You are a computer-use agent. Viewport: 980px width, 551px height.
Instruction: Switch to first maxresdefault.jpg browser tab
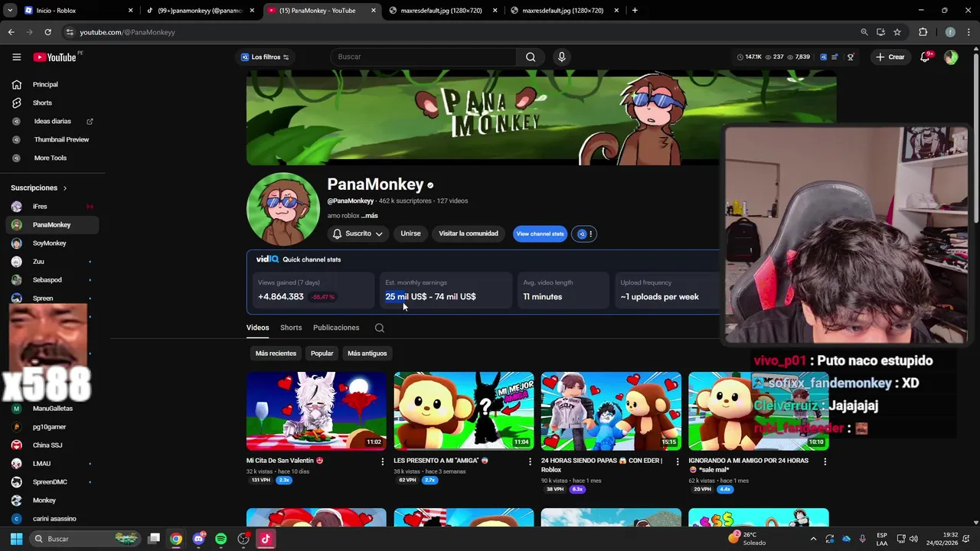[443, 11]
